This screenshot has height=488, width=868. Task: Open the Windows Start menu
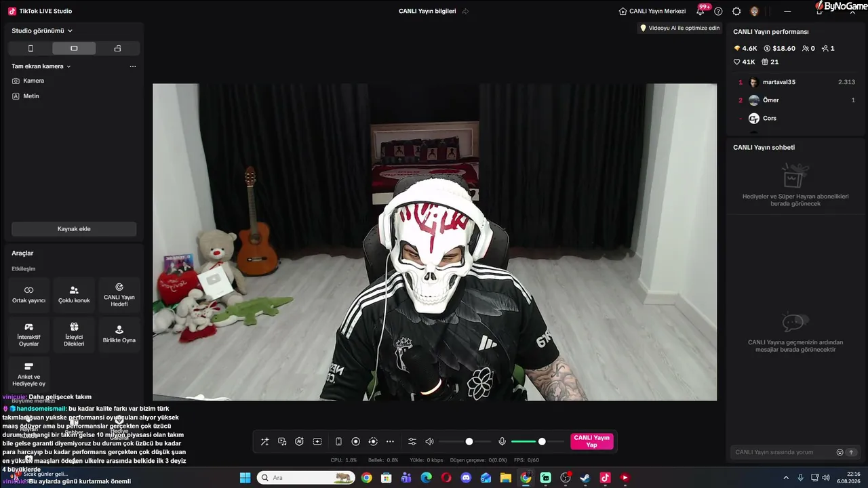click(x=245, y=478)
